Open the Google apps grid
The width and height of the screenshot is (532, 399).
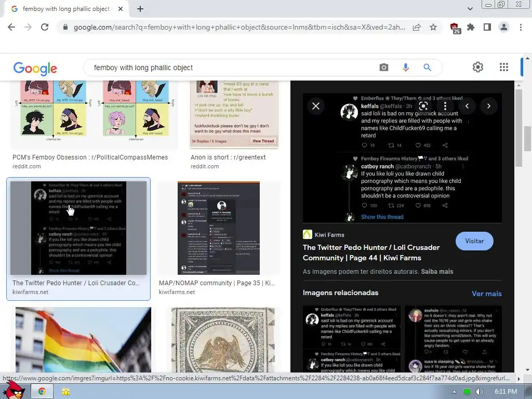point(504,67)
